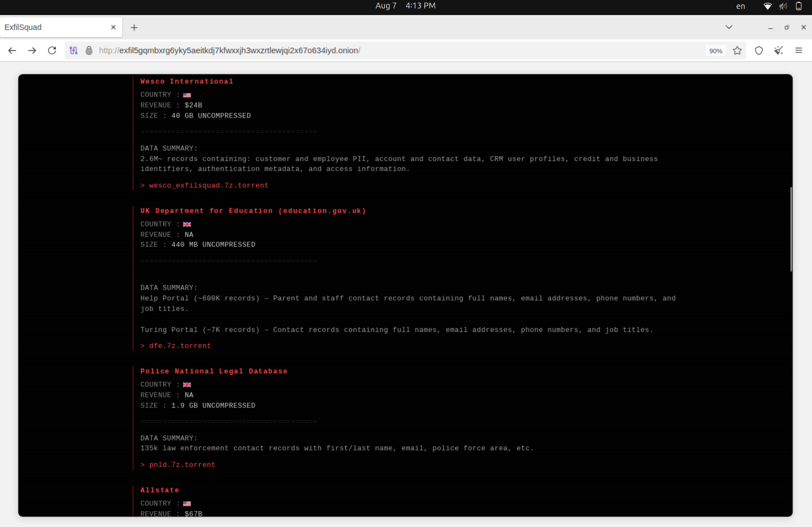Reset the 90% zoom level indicator
Screen dimensions: 812x527
point(716,51)
